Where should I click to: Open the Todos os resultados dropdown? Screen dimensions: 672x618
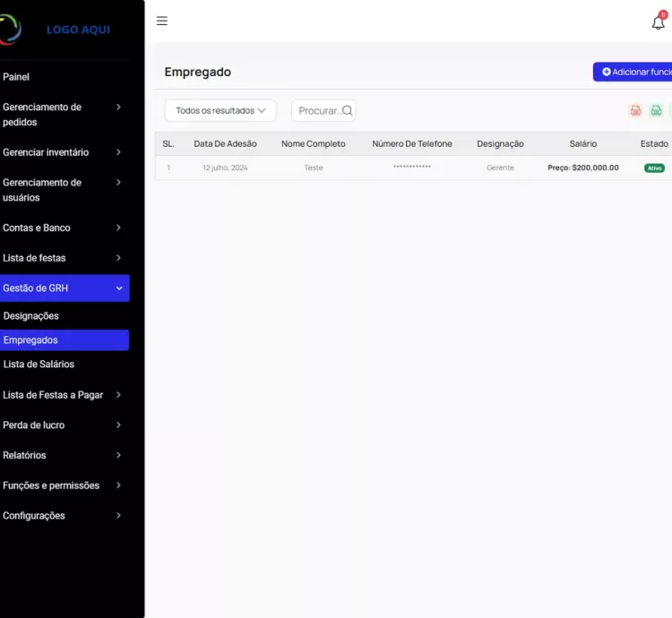(220, 111)
